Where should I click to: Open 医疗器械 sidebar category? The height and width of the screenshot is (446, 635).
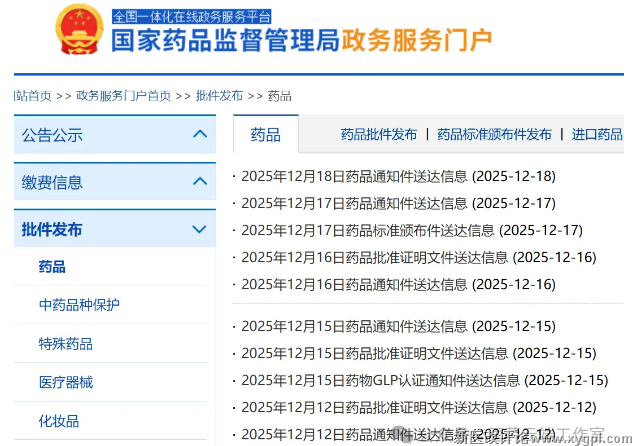pos(66,382)
